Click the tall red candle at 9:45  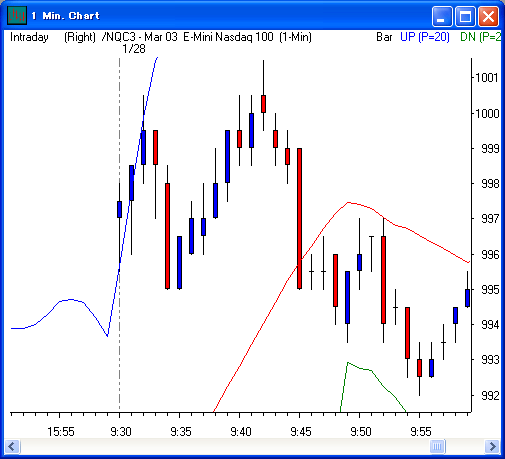(299, 218)
